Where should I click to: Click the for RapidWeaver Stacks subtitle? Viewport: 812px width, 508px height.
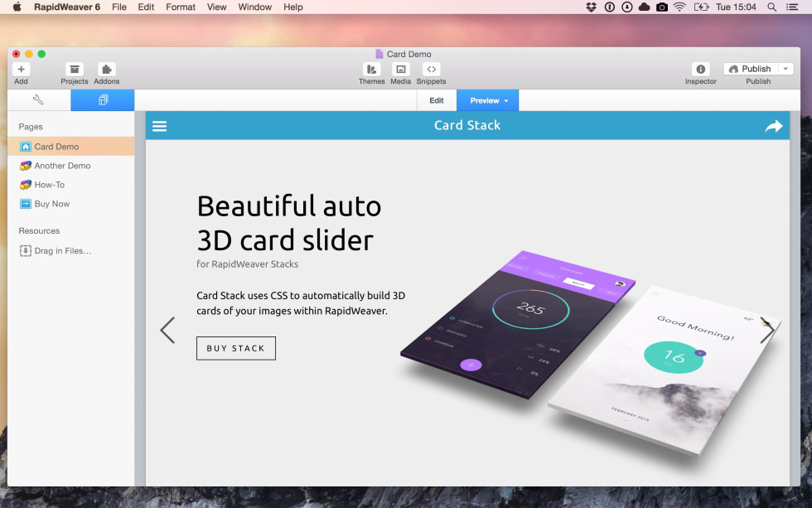pyautogui.click(x=248, y=264)
